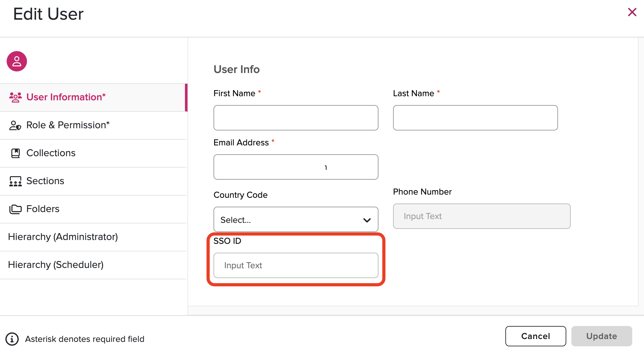
Task: Open Hierarchy (Scheduler) tab
Action: 56,265
